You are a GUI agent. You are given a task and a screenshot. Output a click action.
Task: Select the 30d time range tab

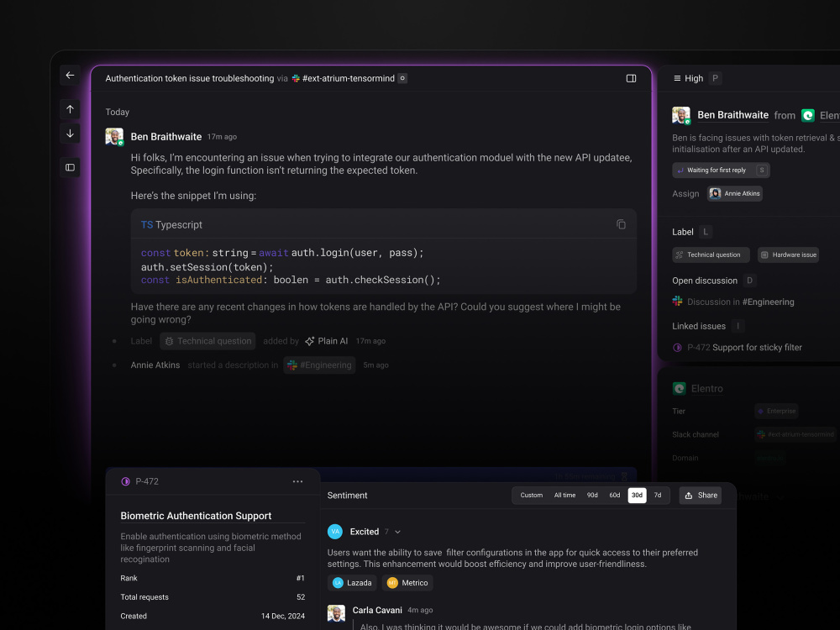pyautogui.click(x=637, y=496)
